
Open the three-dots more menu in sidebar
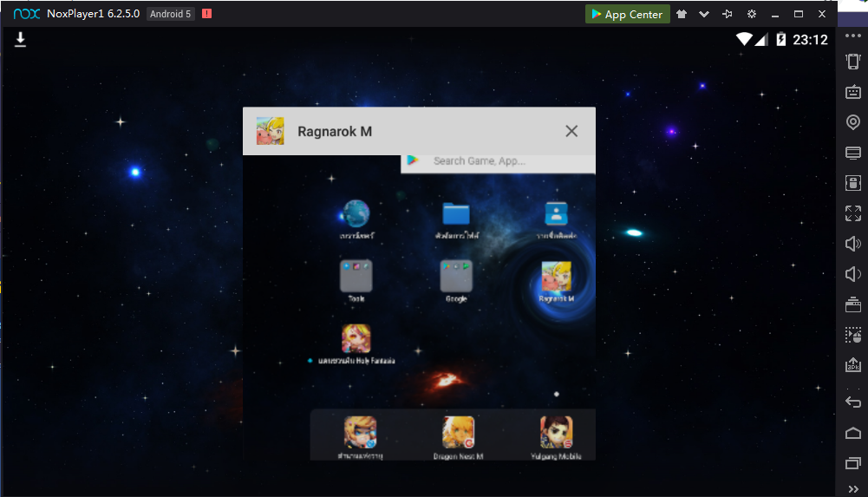tap(853, 36)
